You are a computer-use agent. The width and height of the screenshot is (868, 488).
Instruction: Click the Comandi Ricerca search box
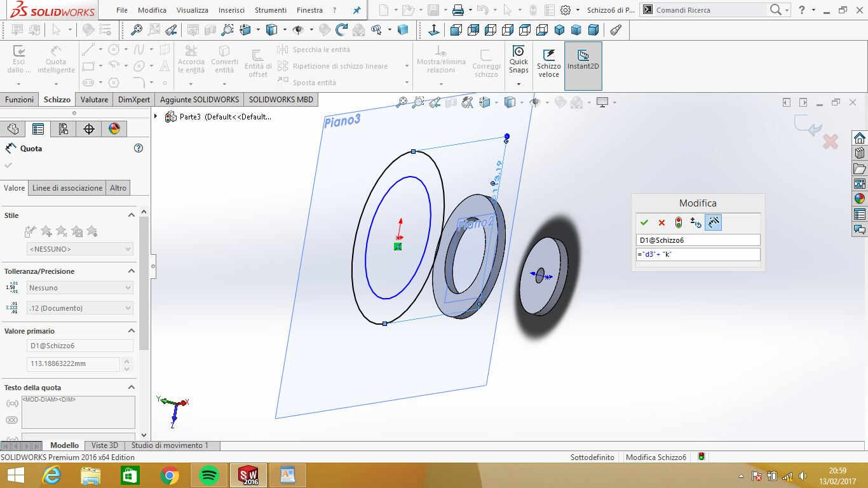pos(710,10)
